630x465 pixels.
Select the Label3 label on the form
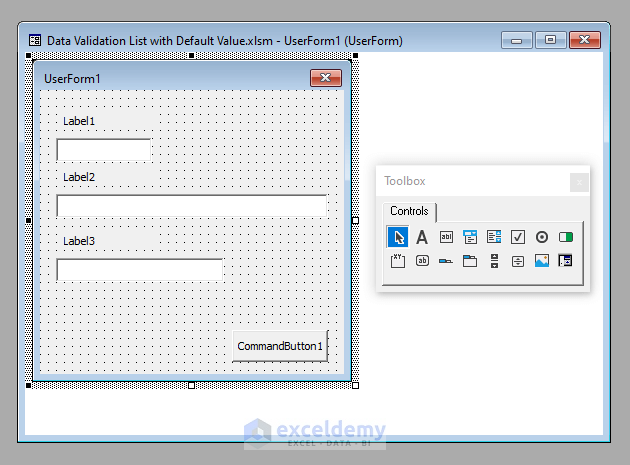[79, 241]
